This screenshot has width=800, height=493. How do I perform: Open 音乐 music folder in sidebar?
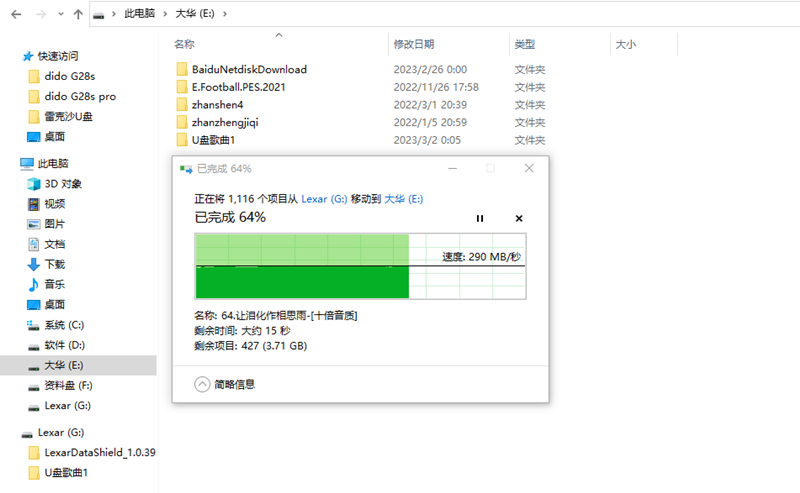pos(54,284)
